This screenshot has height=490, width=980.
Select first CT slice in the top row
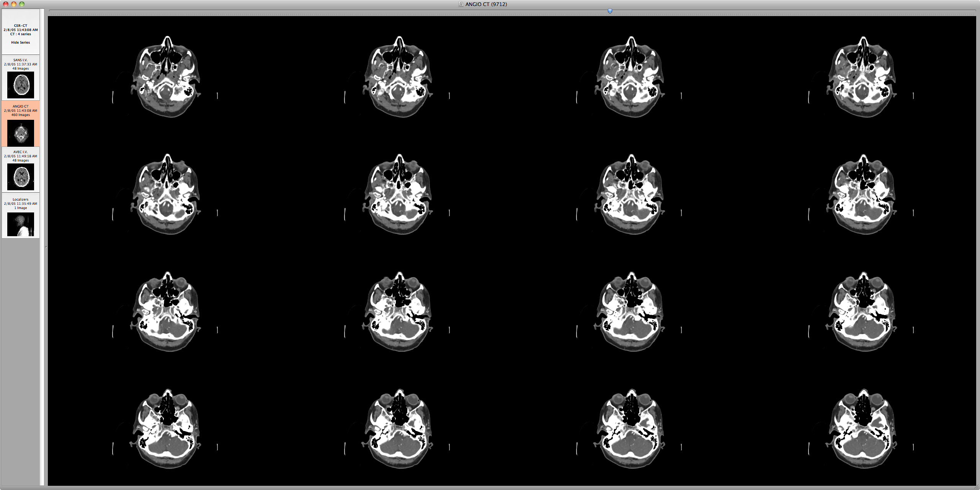166,77
